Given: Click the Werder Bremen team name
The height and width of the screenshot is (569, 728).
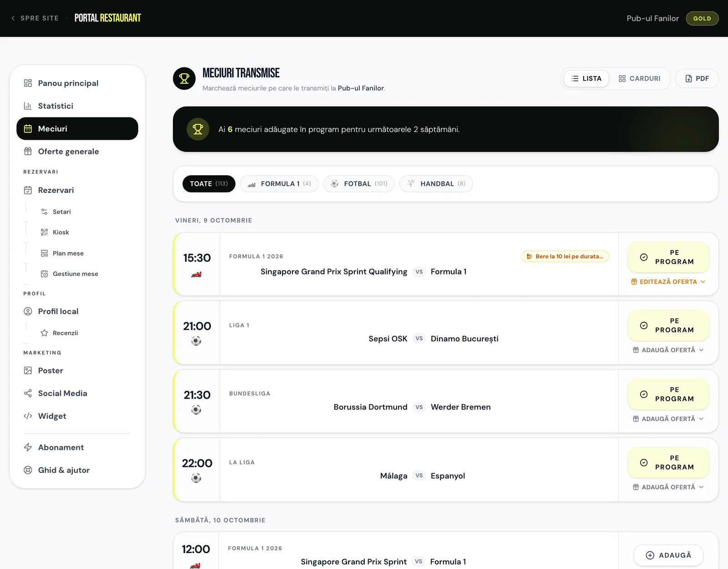Looking at the screenshot, I should click(460, 407).
